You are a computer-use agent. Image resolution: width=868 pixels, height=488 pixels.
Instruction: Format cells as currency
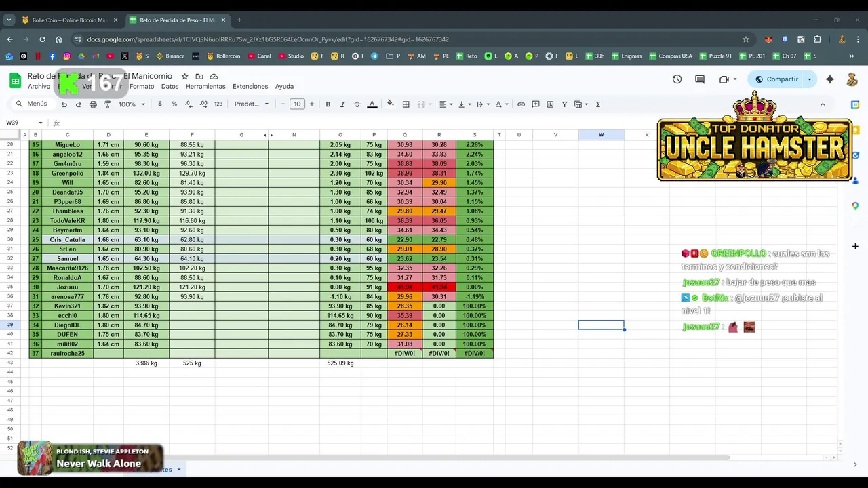tap(160, 104)
